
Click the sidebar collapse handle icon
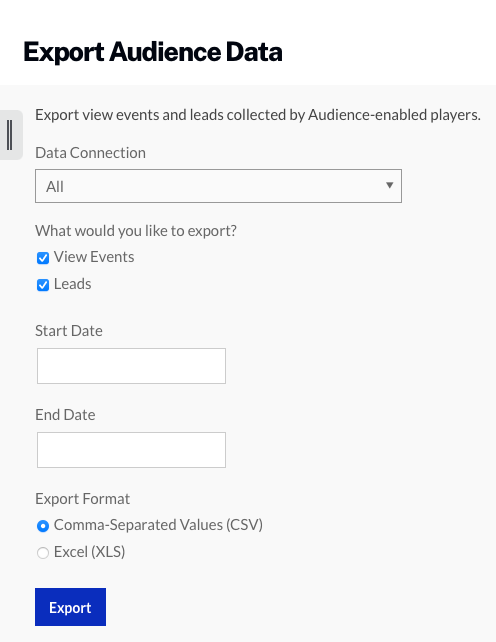(x=10, y=135)
